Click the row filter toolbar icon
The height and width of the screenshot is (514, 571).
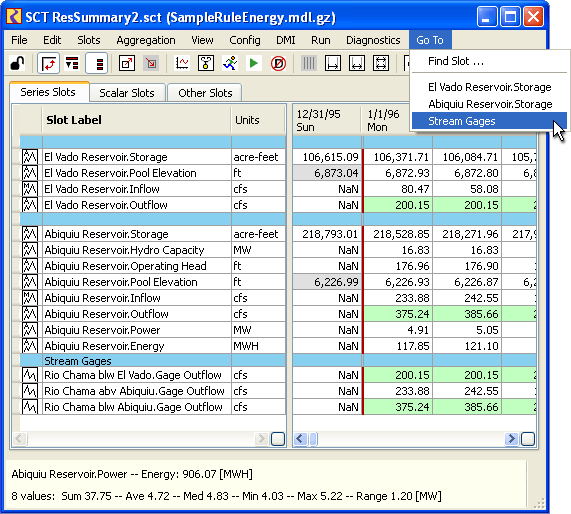coord(72,64)
